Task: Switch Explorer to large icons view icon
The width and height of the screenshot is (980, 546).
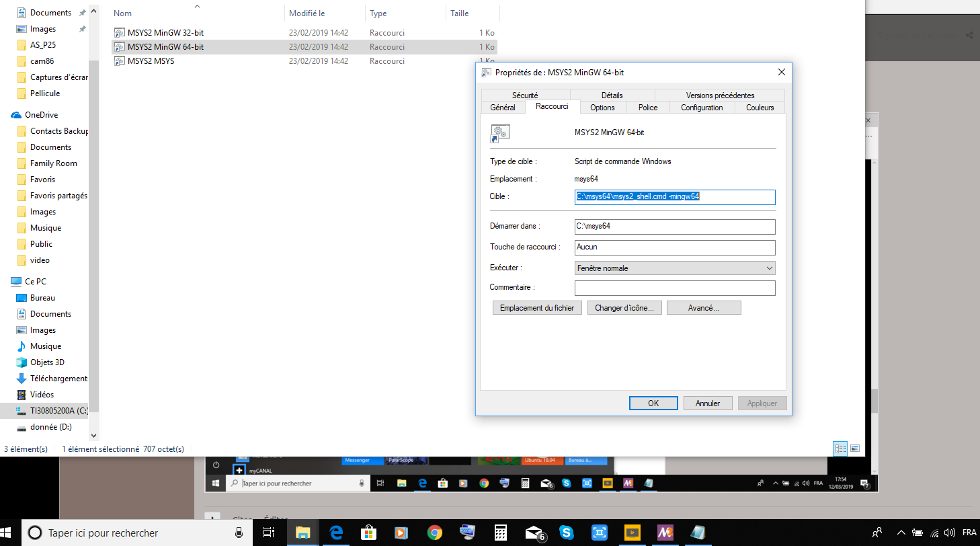Action: pyautogui.click(x=855, y=448)
